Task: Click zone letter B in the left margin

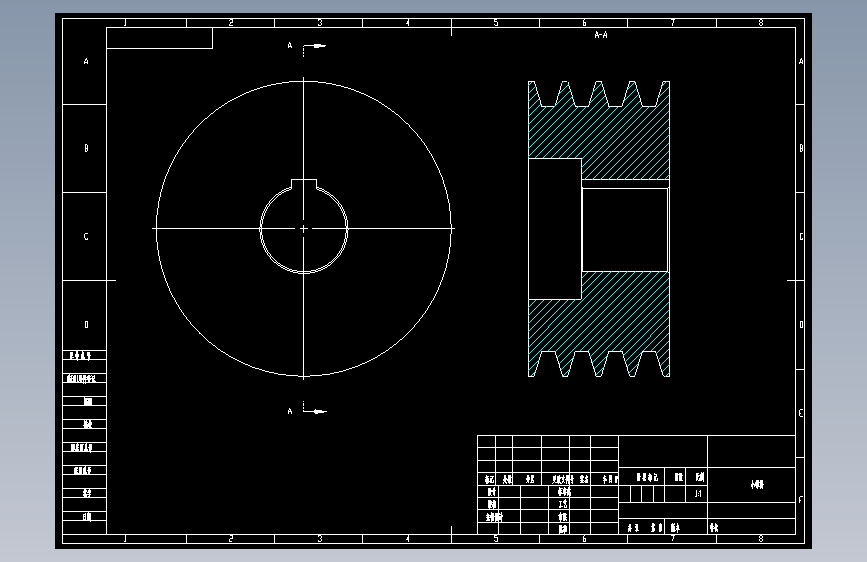Action: (x=86, y=148)
